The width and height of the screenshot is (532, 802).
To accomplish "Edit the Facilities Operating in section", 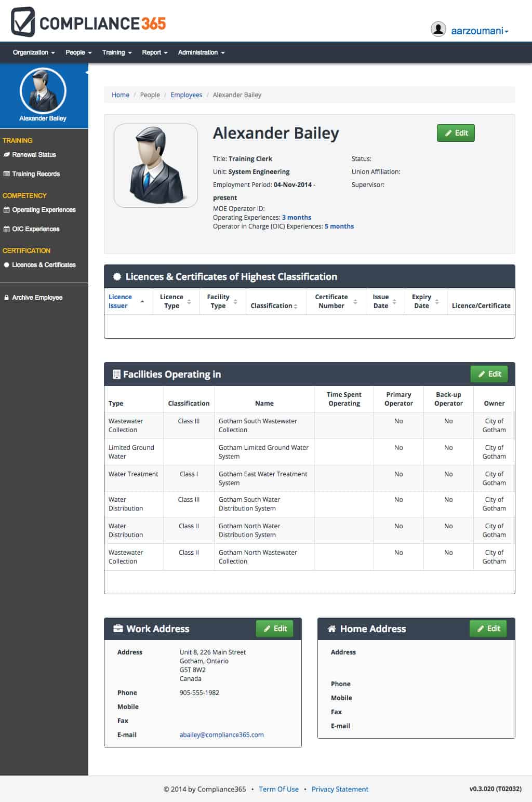I will click(489, 374).
